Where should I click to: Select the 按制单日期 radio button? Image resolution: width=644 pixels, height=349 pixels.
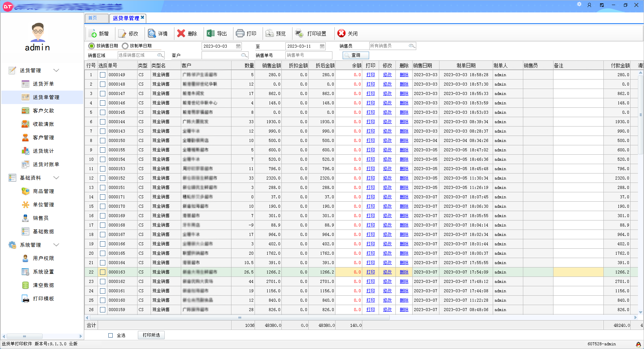(x=125, y=46)
